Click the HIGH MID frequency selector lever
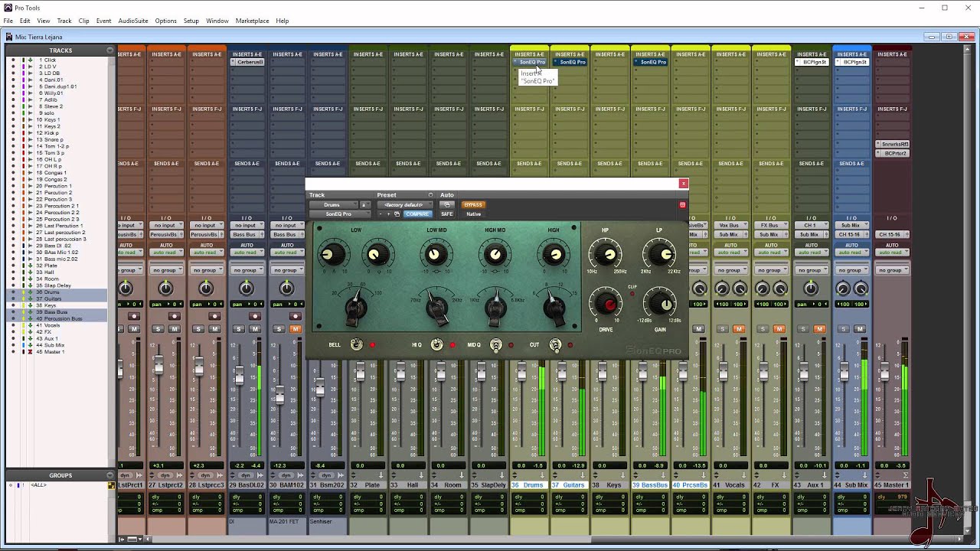 [495, 307]
